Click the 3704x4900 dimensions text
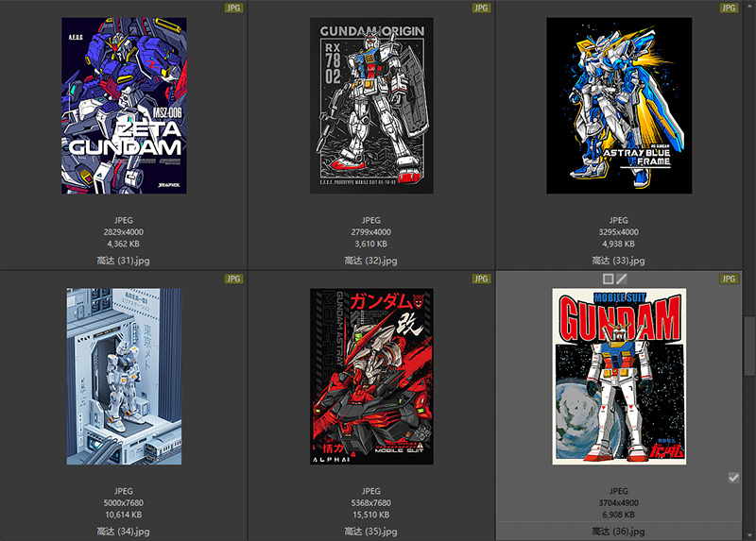The image size is (756, 541). pyautogui.click(x=619, y=503)
